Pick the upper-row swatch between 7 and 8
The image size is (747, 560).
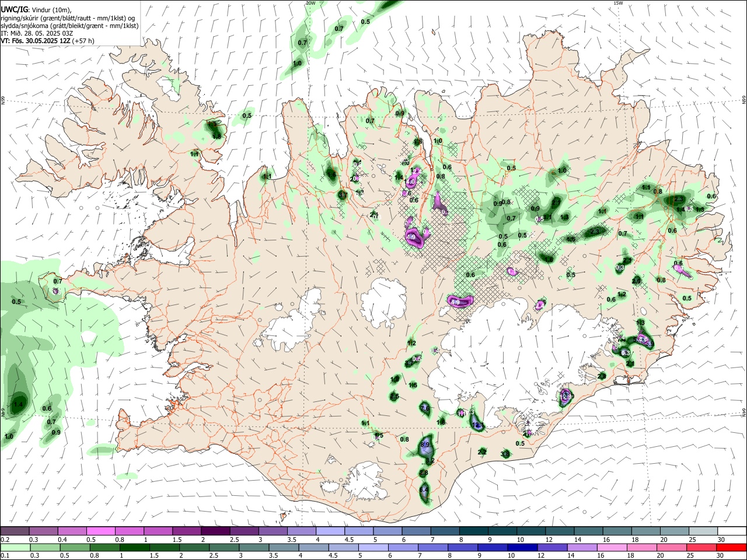pyautogui.click(x=445, y=531)
